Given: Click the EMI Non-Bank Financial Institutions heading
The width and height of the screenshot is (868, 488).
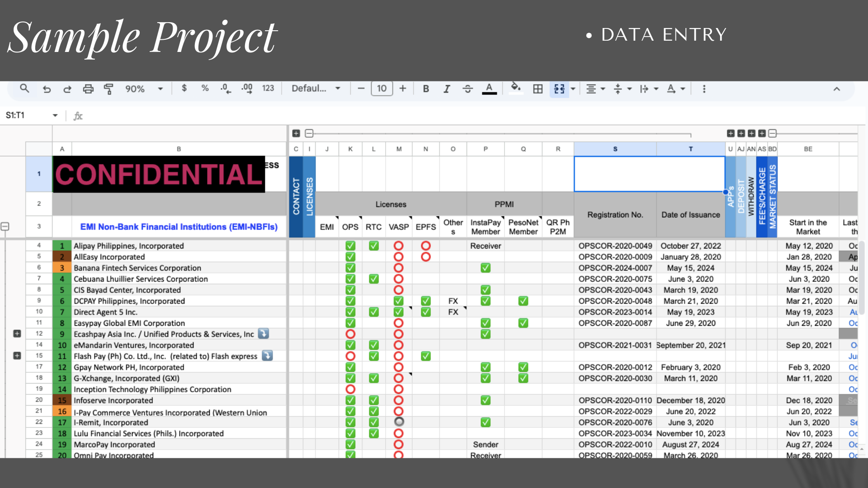Looking at the screenshot, I should pyautogui.click(x=179, y=227).
